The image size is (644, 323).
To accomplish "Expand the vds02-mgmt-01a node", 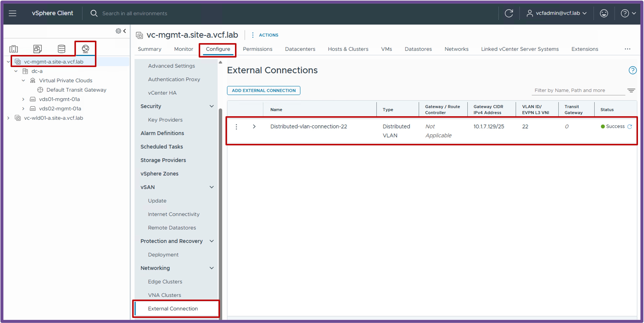I will 23,109.
